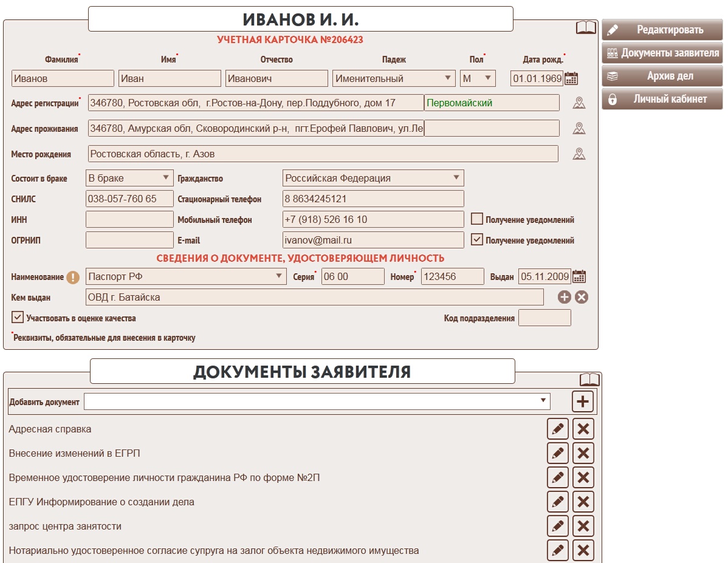Open the Добавить документ dropdown list

coord(317,401)
